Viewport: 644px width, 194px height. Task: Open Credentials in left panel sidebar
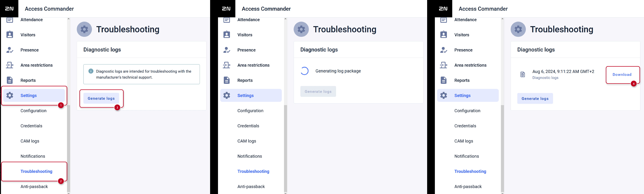click(x=31, y=126)
